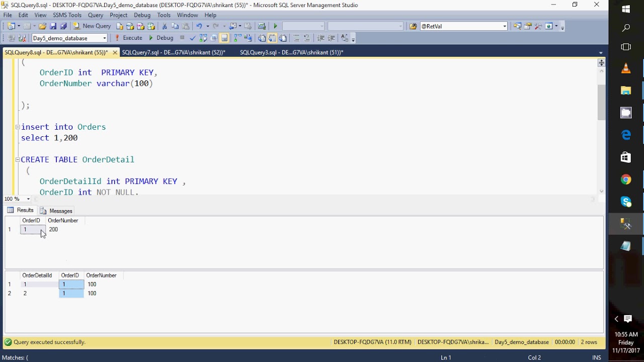The image size is (644, 362).
Task: Open the @RetVal find combo box
Action: [463, 26]
